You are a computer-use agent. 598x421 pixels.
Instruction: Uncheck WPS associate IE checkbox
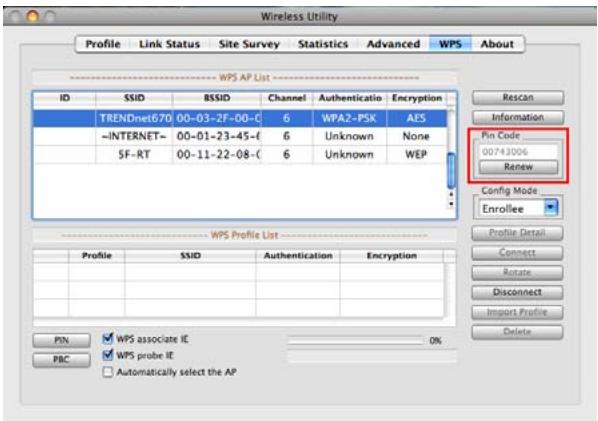108,339
